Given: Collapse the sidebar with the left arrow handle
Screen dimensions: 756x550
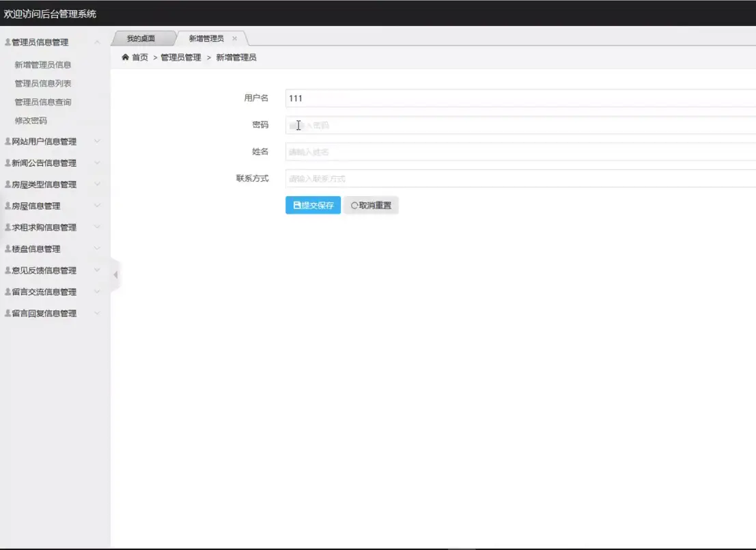Looking at the screenshot, I should pos(115,275).
